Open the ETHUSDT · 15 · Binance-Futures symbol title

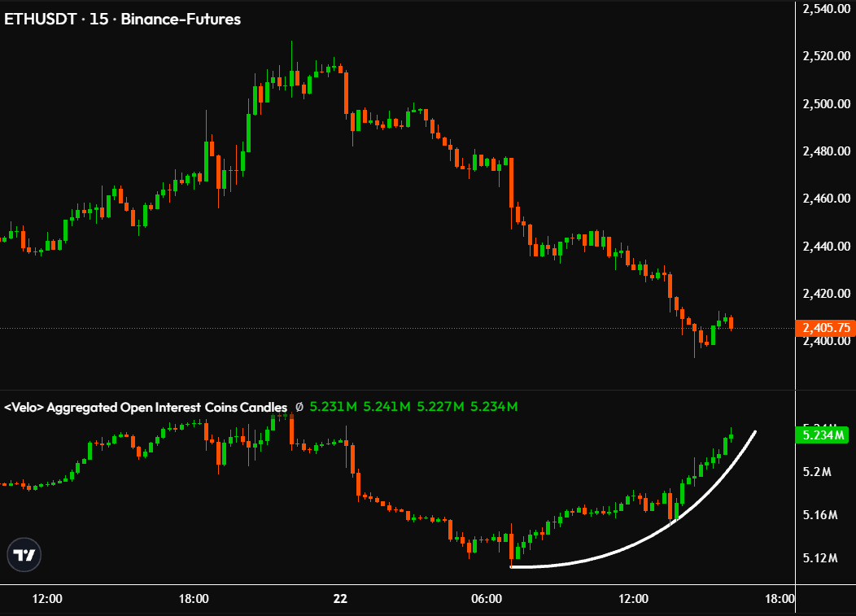(x=122, y=19)
